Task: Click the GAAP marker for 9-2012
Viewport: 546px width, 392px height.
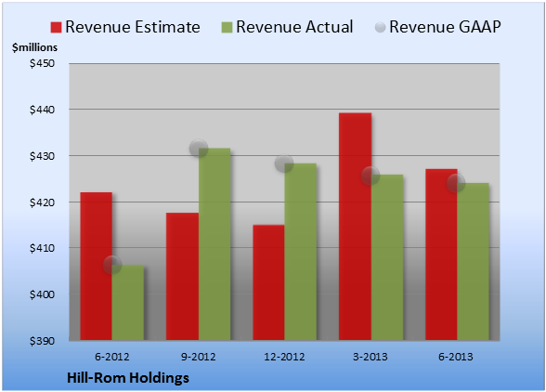Action: pyautogui.click(x=199, y=149)
